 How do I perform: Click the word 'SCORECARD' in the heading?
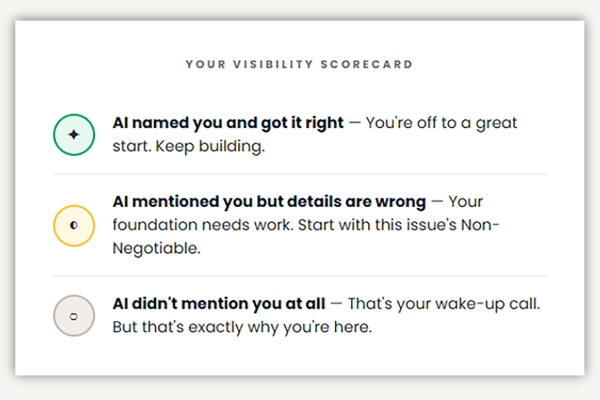point(367,64)
